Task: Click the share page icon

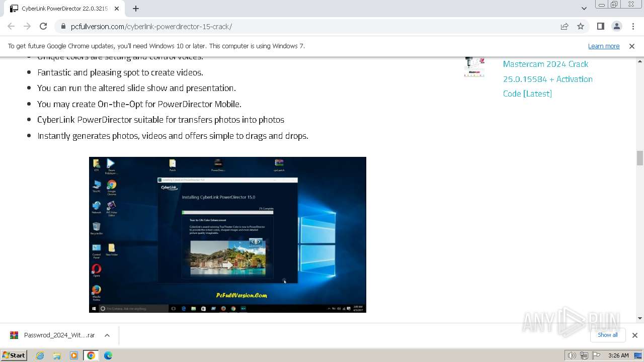Action: [565, 26]
